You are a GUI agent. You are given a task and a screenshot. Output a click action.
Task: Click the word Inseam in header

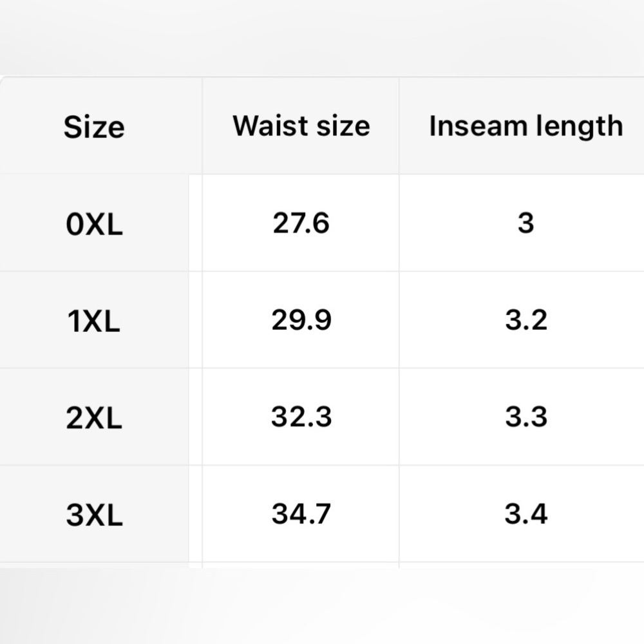pos(478,126)
